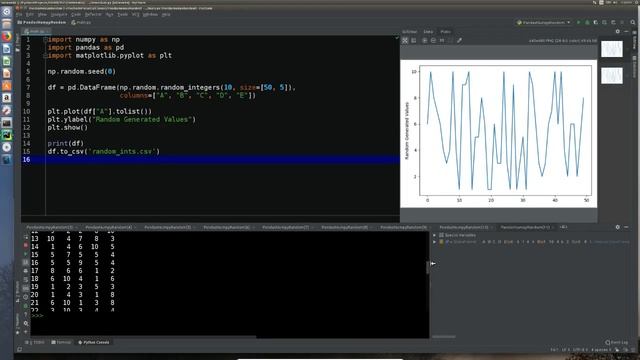Open PyCharm icon in the Ubuntu dock
The image size is (640, 360).
[7, 135]
